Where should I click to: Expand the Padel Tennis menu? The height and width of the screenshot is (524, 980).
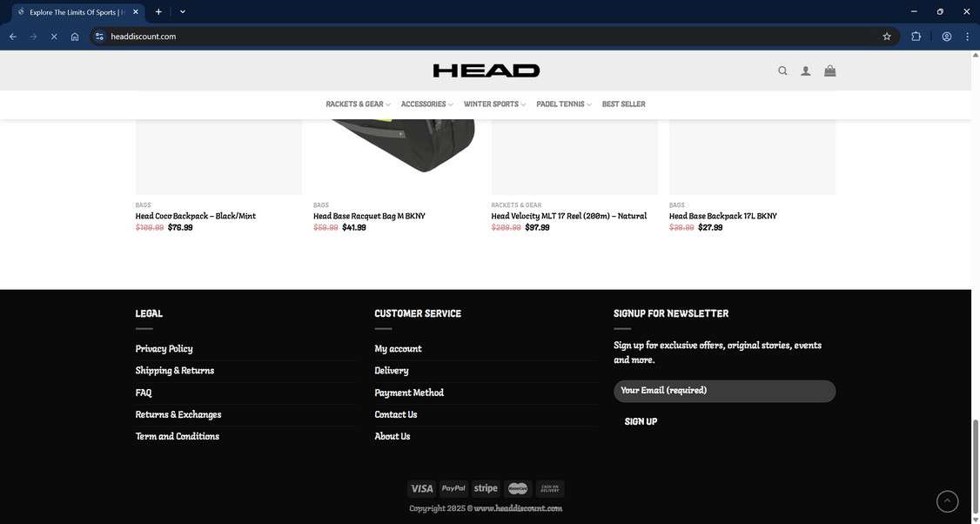pos(564,104)
